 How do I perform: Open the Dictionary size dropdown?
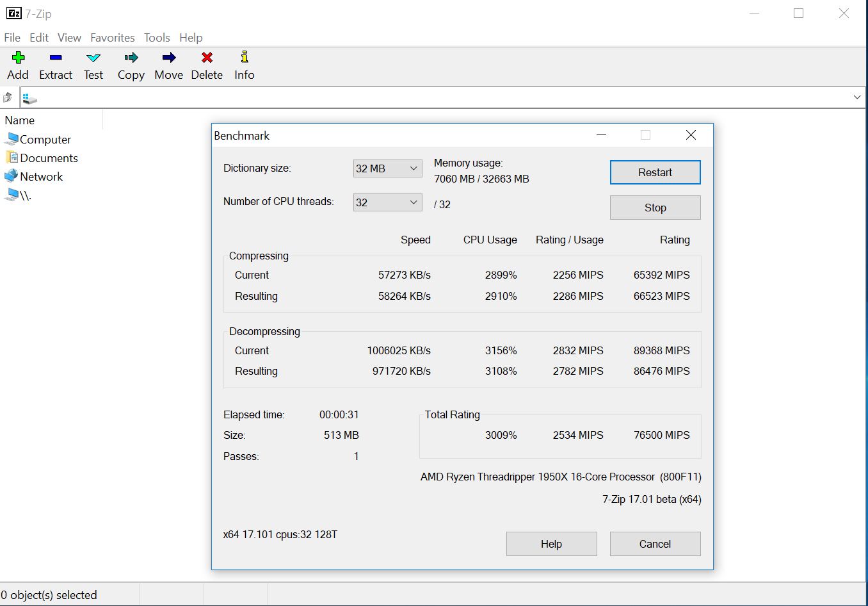387,168
